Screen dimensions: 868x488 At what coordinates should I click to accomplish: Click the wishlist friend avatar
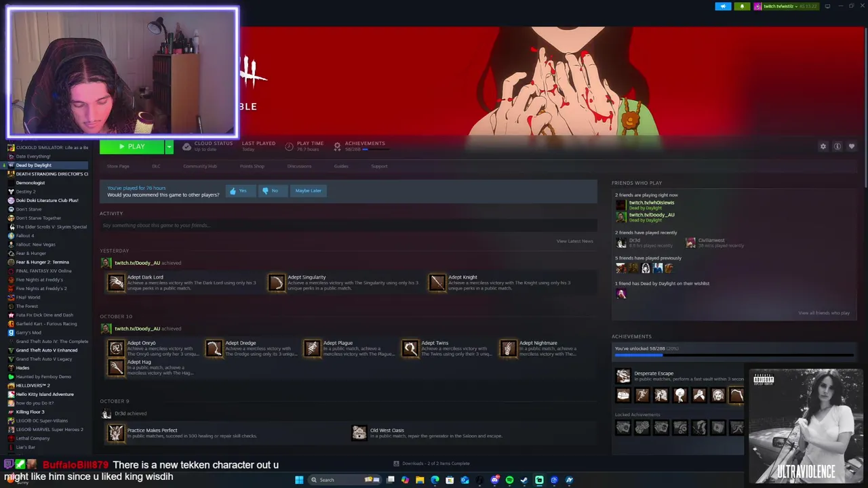620,293
